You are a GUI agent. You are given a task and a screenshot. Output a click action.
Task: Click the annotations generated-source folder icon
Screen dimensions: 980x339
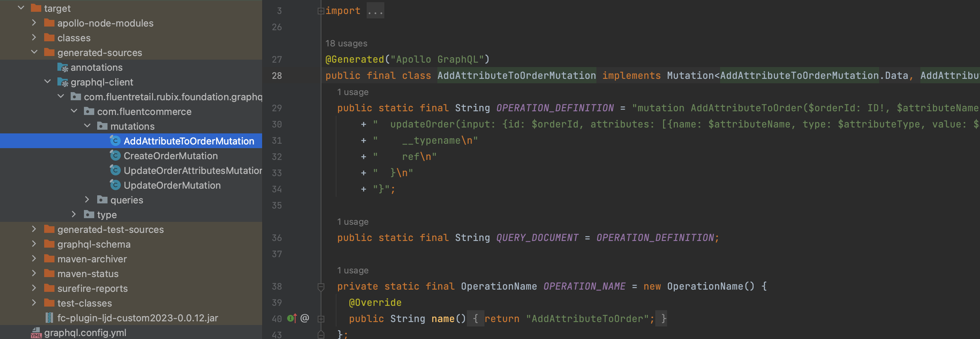[x=62, y=67]
